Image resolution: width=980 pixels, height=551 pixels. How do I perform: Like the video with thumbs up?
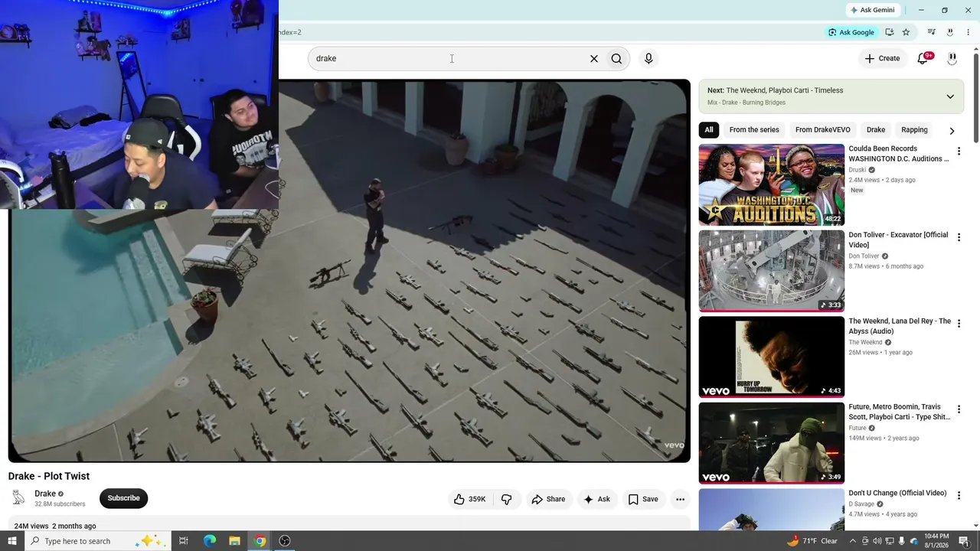(x=470, y=499)
